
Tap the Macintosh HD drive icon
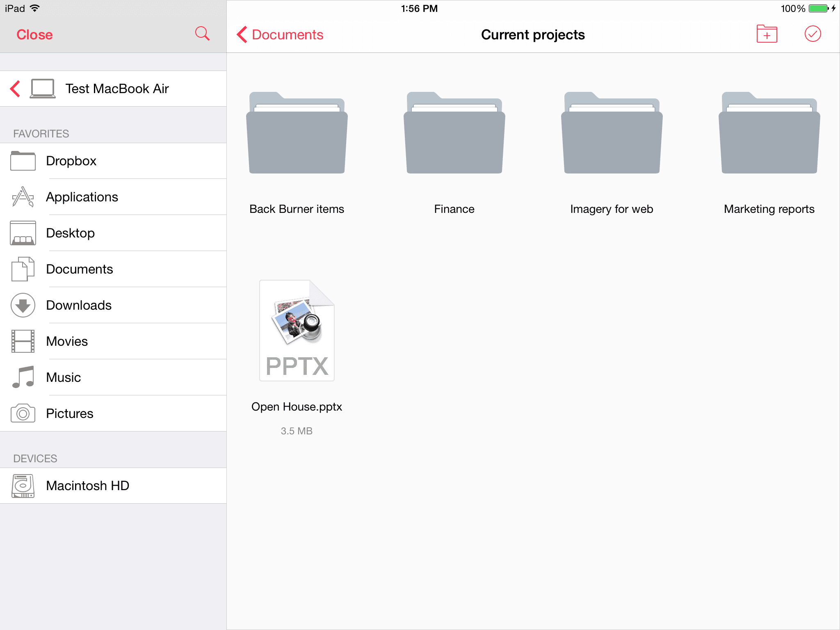pos(23,486)
